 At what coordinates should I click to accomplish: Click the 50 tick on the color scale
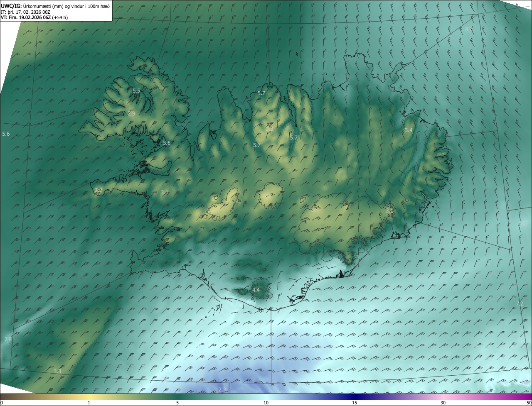point(529,403)
